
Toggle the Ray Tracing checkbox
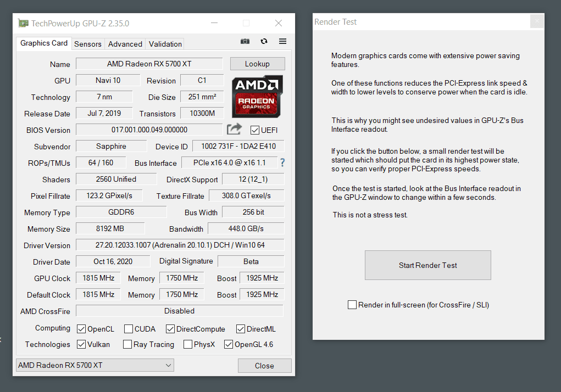tap(127, 344)
